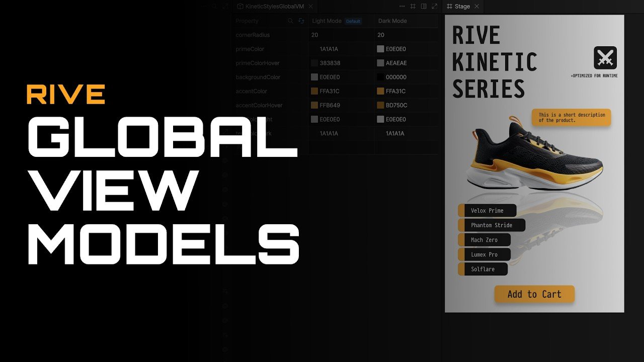
Task: Select the Phantom Stride option
Action: (x=492, y=225)
